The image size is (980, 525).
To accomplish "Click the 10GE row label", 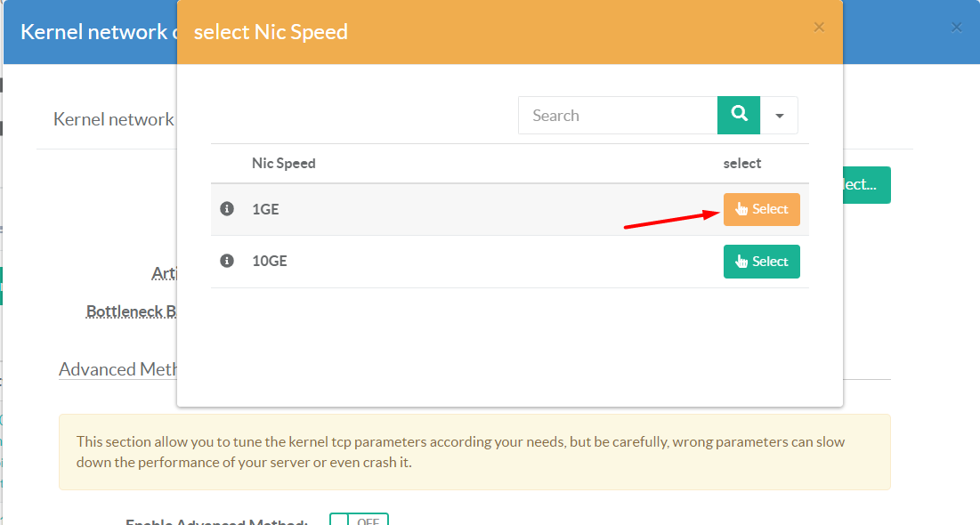I will [269, 261].
